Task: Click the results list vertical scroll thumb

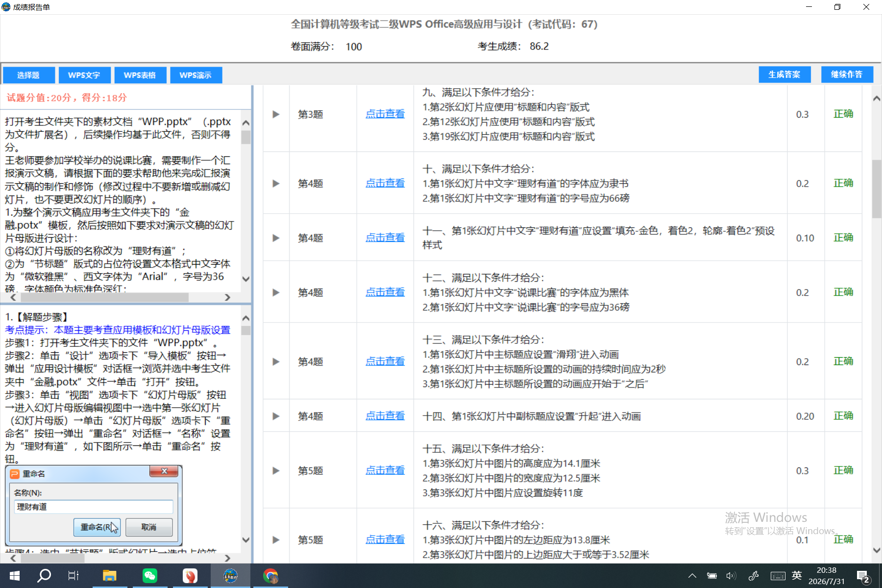Action: pos(877,189)
